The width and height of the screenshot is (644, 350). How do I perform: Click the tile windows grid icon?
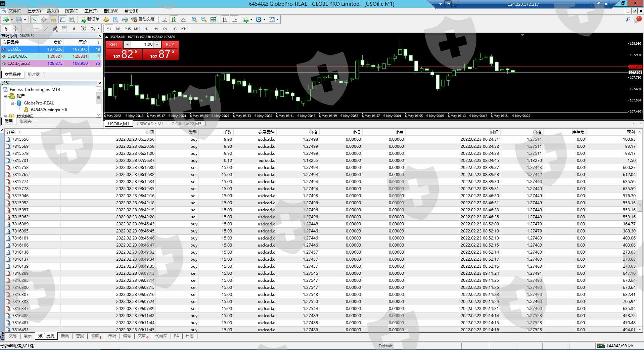tap(213, 19)
